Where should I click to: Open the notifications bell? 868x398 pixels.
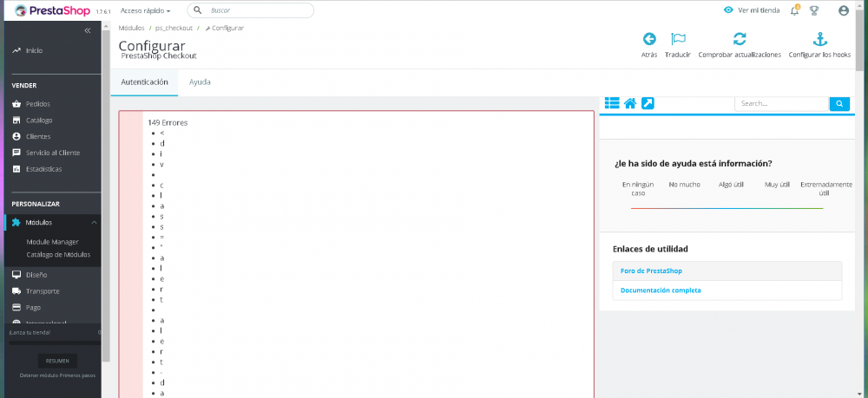[795, 10]
